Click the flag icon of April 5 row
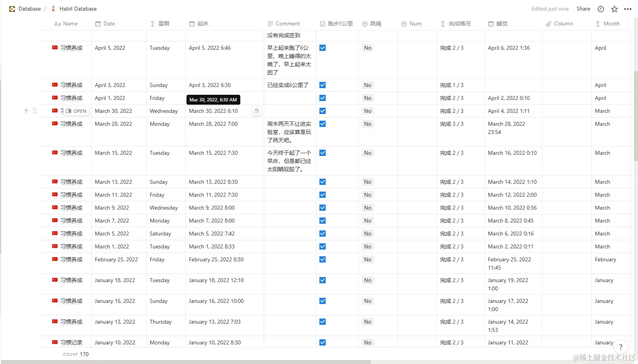The width and height of the screenshot is (638, 364). tap(55, 48)
